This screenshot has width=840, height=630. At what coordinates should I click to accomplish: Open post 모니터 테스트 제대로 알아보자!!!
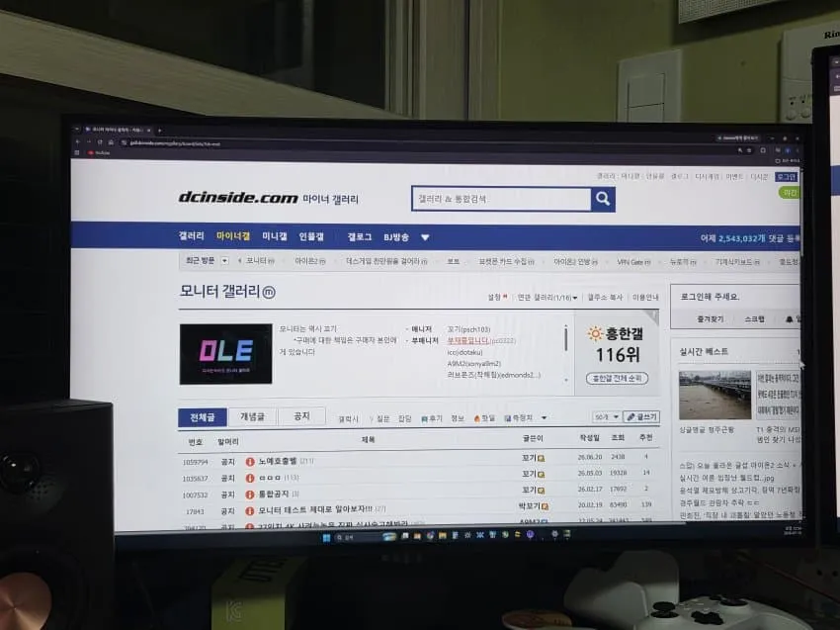(315, 509)
